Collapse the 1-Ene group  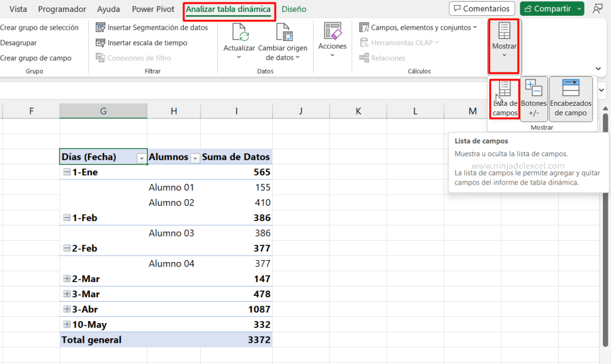pos(67,172)
